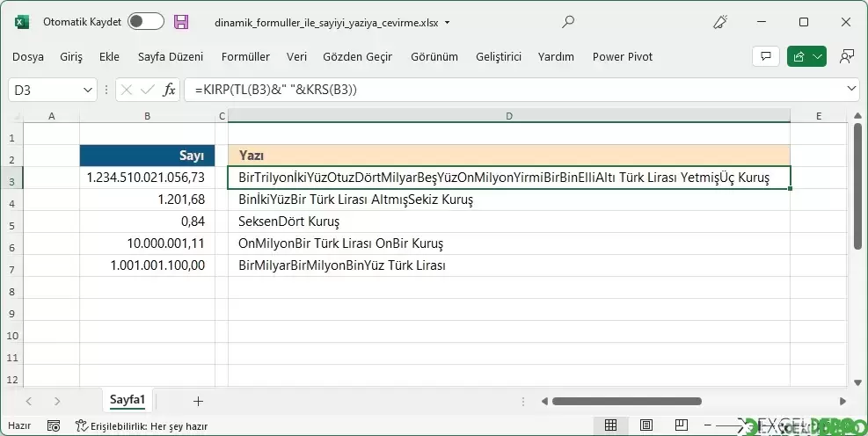The width and height of the screenshot is (868, 436).
Task: Select cell with value 10.000.001,11
Action: (x=147, y=243)
